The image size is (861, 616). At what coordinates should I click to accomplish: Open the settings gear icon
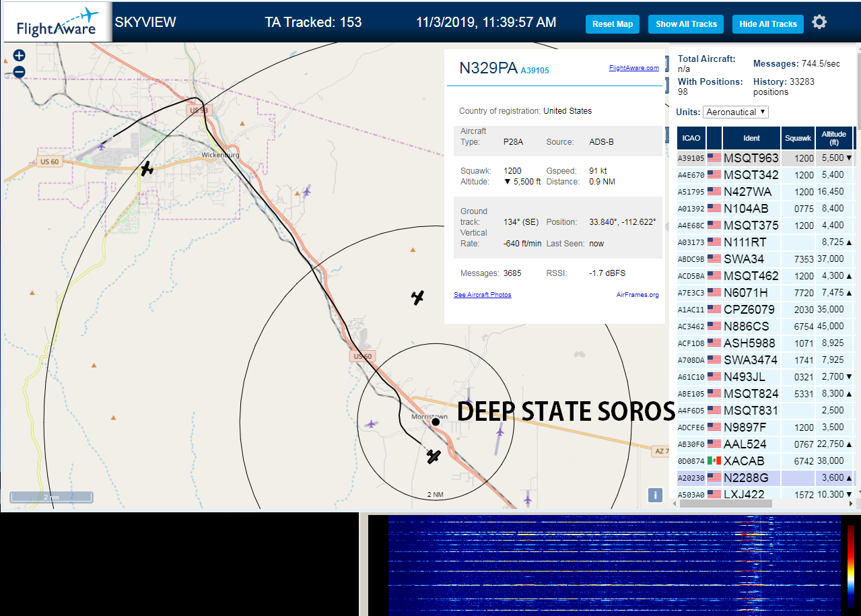[819, 22]
